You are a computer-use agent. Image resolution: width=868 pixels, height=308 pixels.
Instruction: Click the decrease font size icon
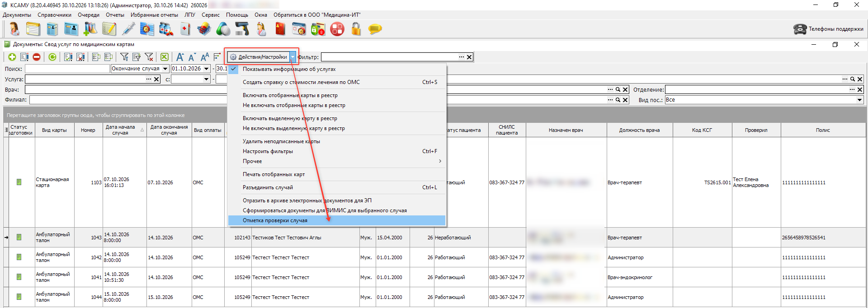click(x=192, y=57)
